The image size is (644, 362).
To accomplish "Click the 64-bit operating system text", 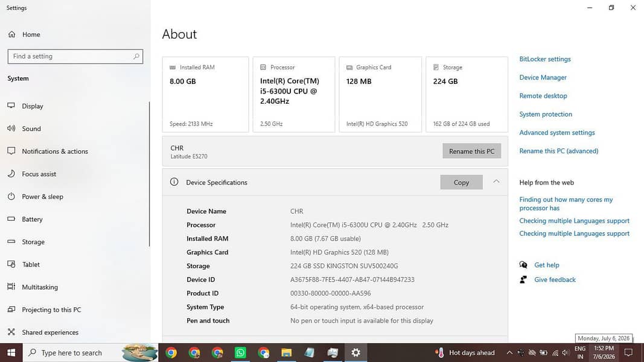I will pos(357,307).
